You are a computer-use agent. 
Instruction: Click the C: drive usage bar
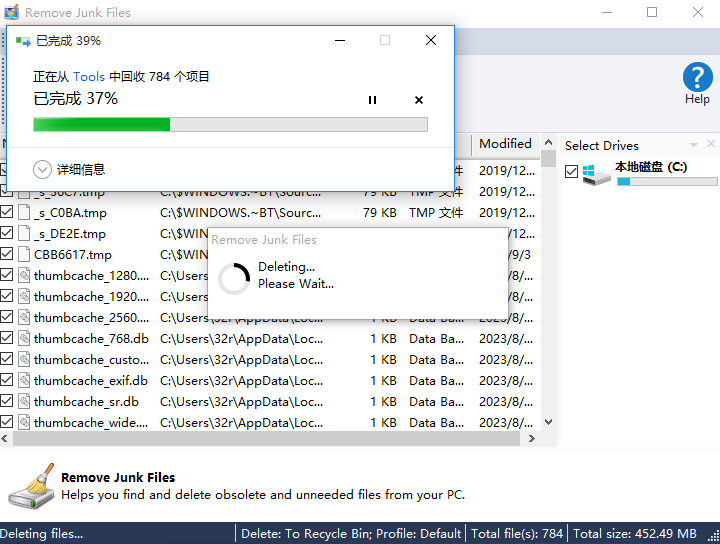pyautogui.click(x=667, y=182)
